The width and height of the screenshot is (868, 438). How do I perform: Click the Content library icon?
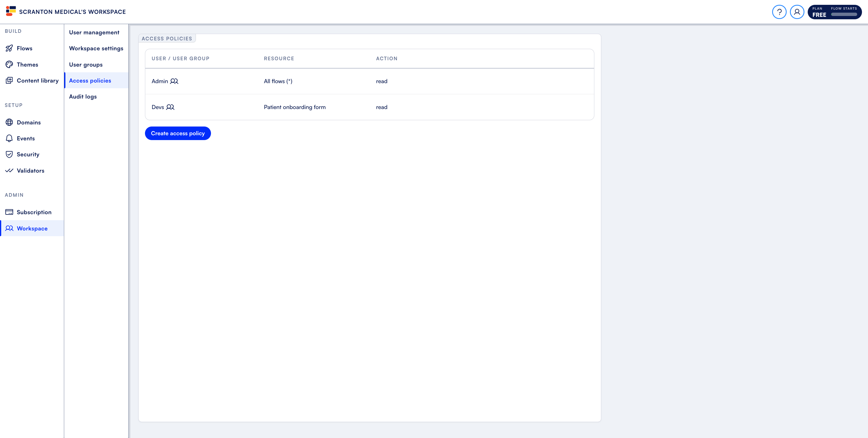coord(9,80)
